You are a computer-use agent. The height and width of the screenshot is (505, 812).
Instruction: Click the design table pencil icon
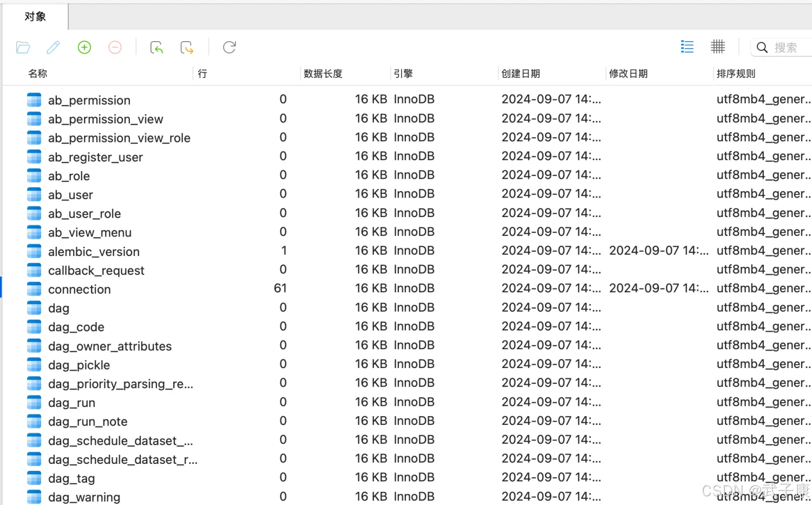(54, 48)
